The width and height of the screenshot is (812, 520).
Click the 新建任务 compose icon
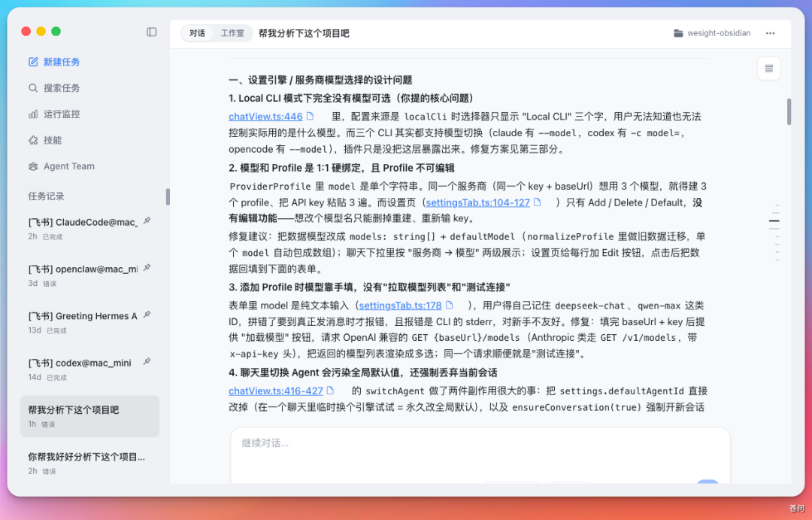coord(33,62)
